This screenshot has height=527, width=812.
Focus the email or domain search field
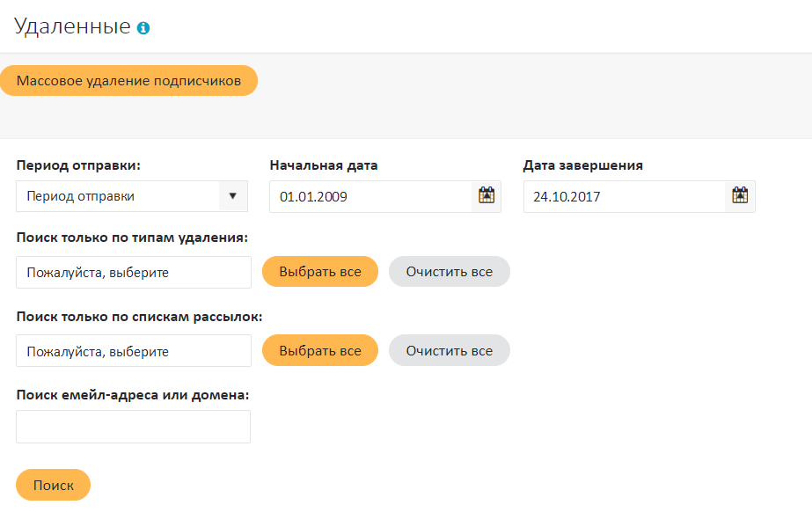(134, 427)
